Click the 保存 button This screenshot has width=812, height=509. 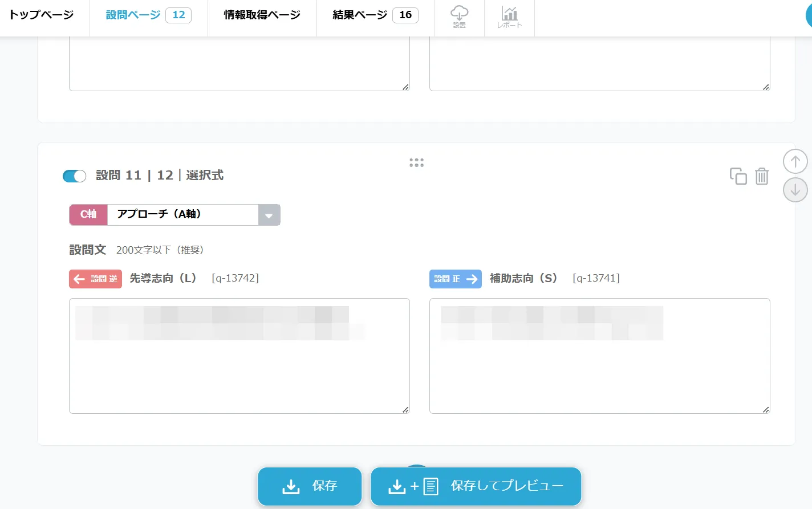[310, 486]
